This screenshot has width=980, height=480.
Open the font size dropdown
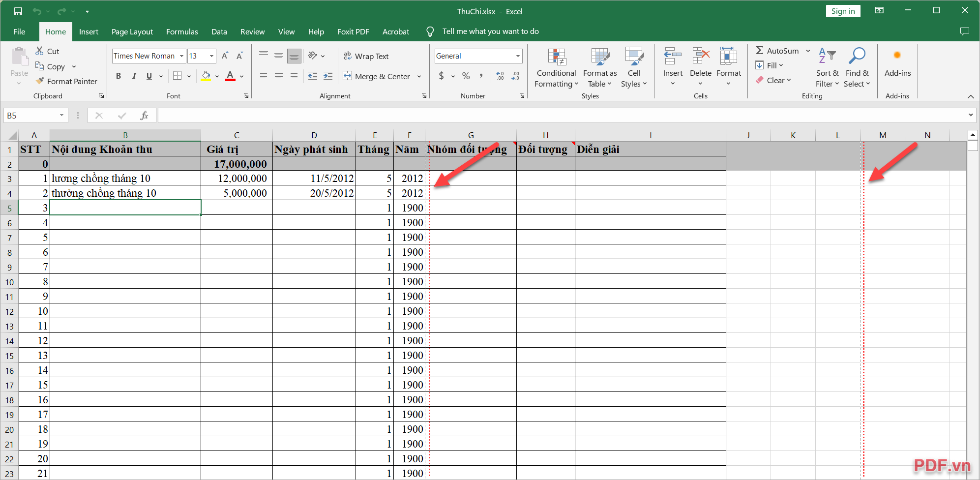(x=212, y=56)
